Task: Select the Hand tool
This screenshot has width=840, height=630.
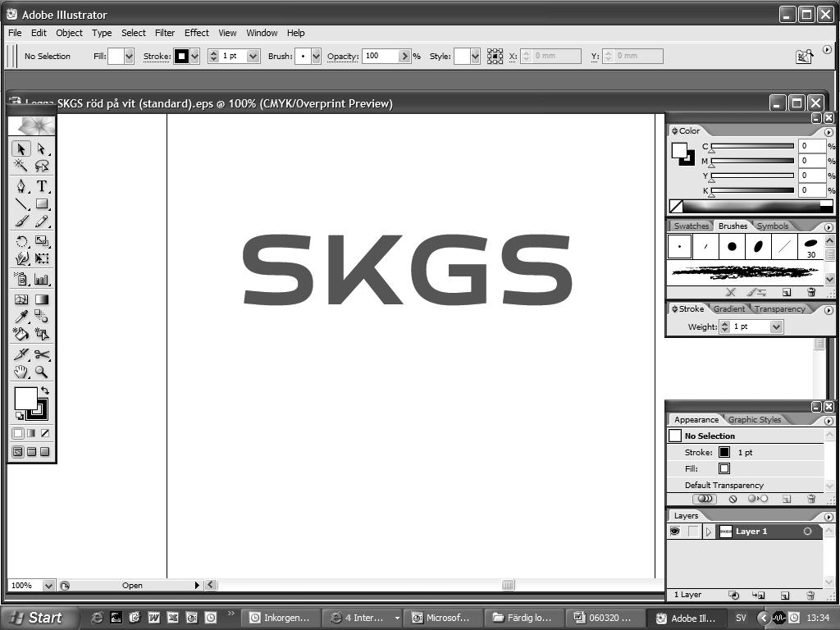Action: point(21,372)
